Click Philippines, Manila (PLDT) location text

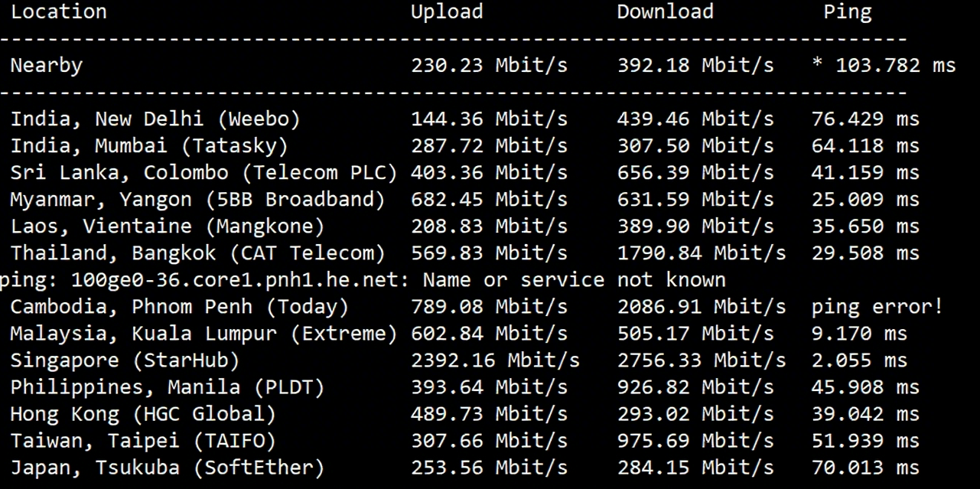click(168, 387)
